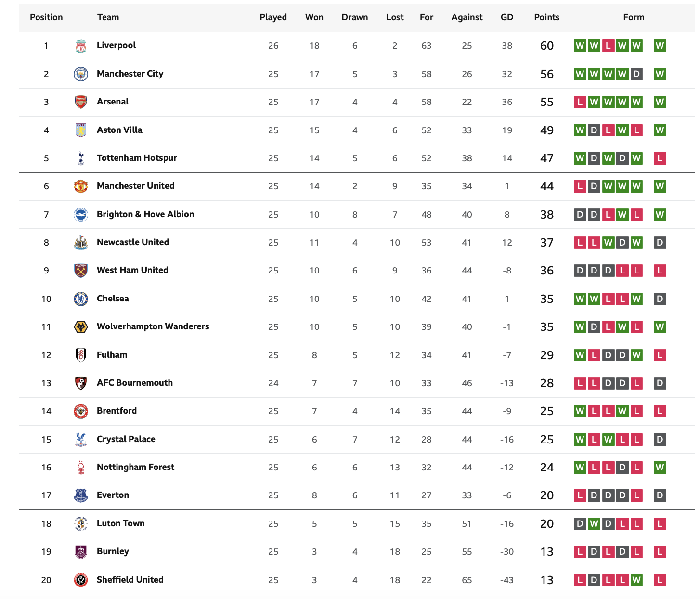Click the Manchester City club badge
Viewport: 700px width, 599px height.
coord(81,74)
